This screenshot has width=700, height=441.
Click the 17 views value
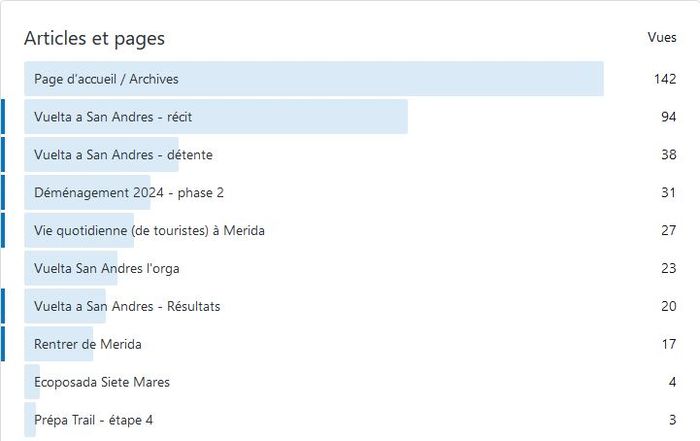tap(668, 345)
